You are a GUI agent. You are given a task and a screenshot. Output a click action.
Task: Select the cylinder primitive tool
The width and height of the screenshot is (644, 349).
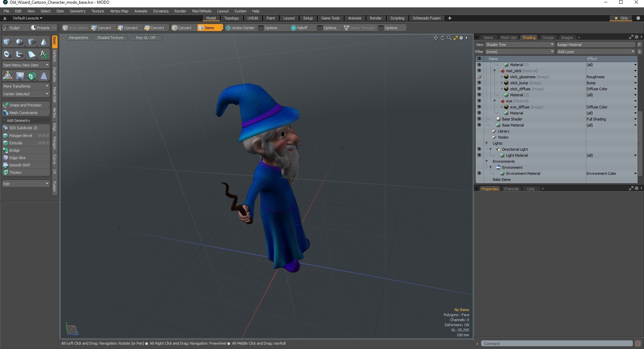[x=32, y=42]
